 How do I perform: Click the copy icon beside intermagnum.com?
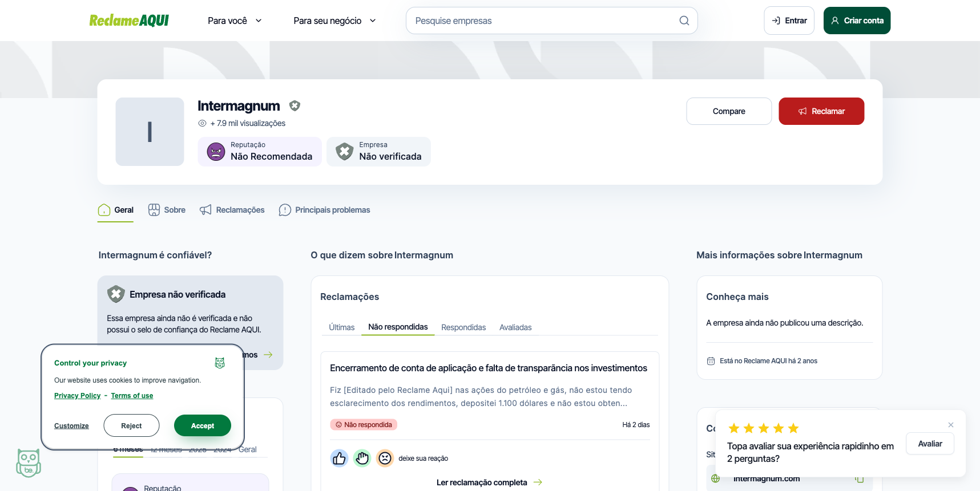click(x=859, y=478)
